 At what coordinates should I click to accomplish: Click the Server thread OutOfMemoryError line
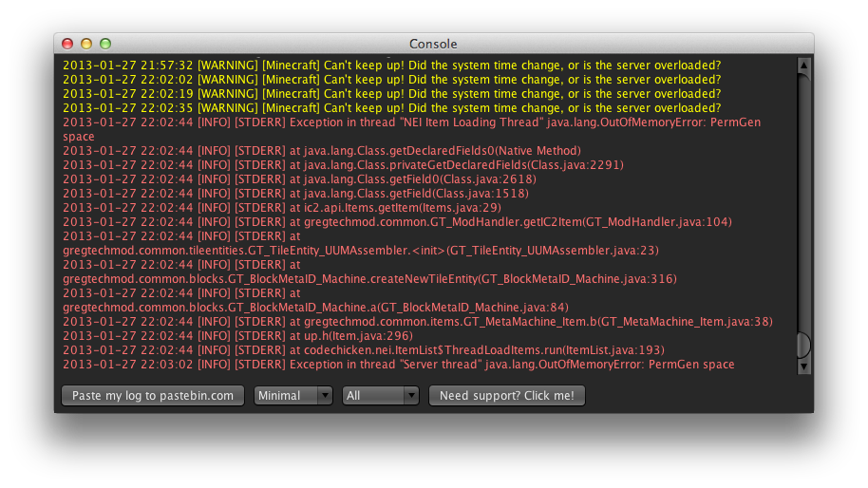coord(398,365)
